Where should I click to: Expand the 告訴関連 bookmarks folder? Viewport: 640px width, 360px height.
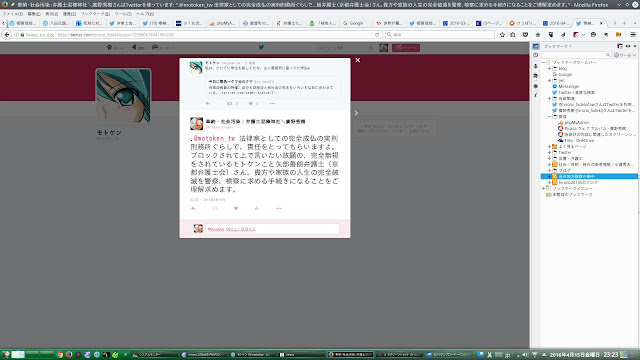click(549, 98)
